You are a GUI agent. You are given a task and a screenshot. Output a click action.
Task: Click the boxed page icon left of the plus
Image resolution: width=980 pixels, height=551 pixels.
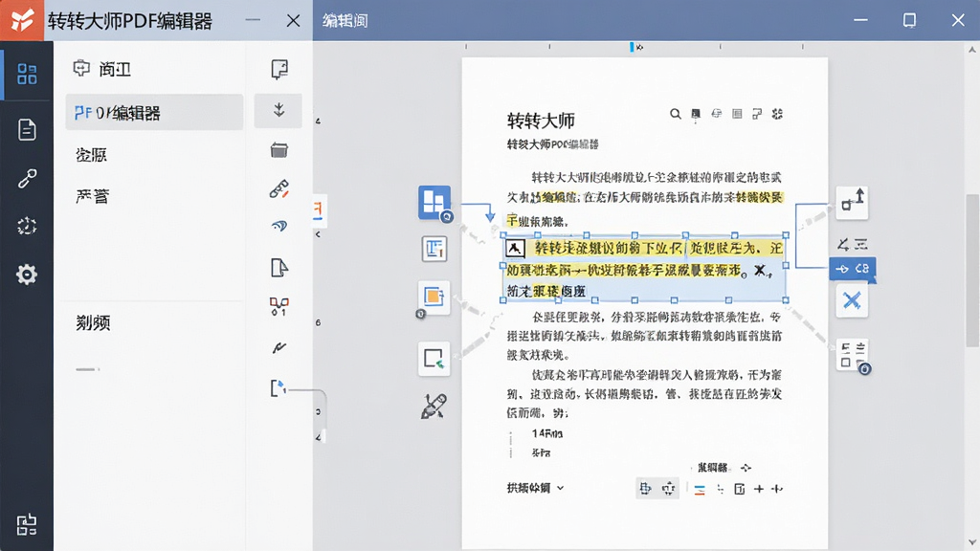tap(740, 489)
